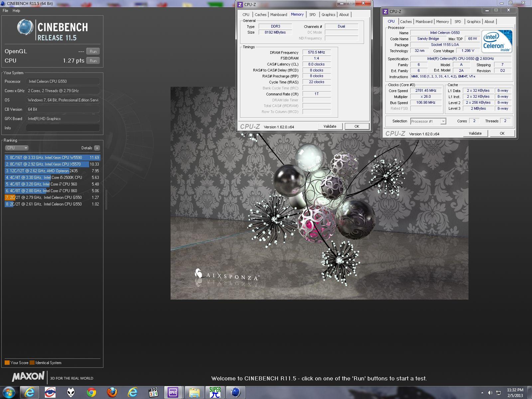
Task: Expand ranking Details arrow button
Action: 97,148
